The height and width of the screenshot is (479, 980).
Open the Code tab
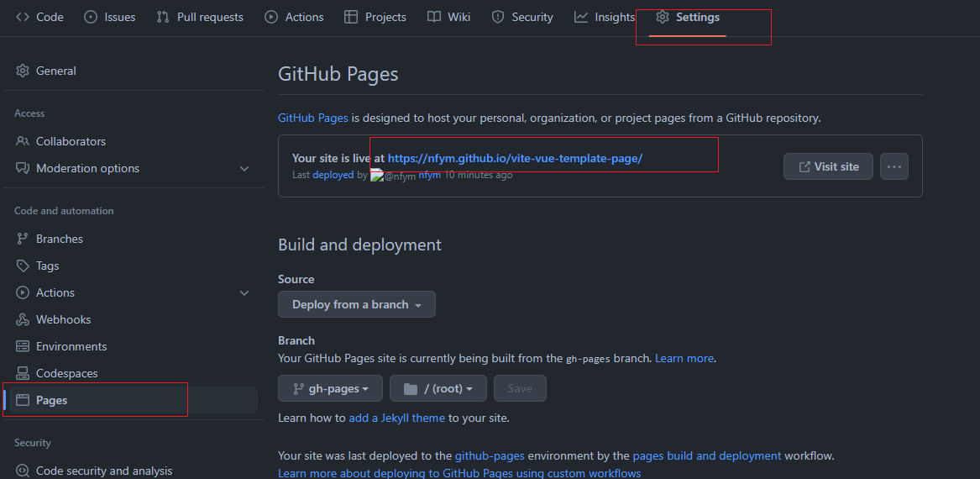pyautogui.click(x=39, y=18)
